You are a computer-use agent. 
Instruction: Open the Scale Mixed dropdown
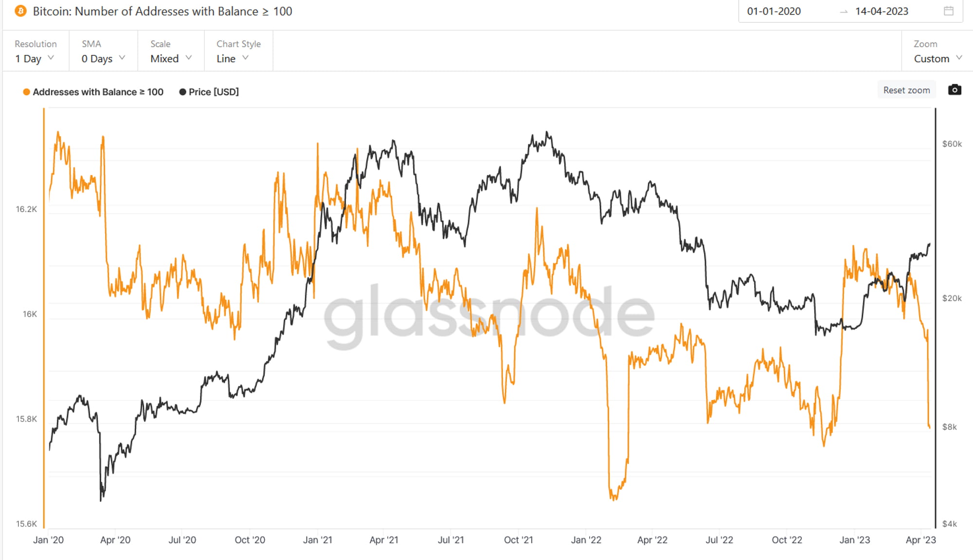click(x=171, y=51)
